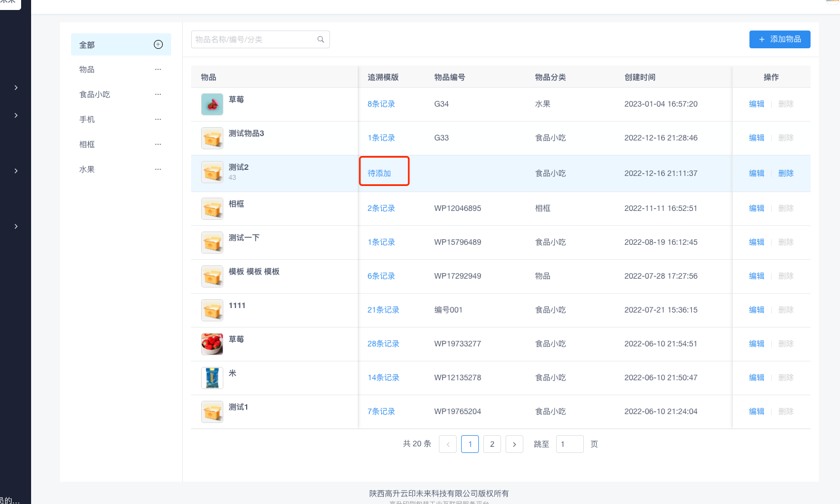The height and width of the screenshot is (504, 840).
Task: Open the more options dots for 水果 category
Action: point(158,169)
